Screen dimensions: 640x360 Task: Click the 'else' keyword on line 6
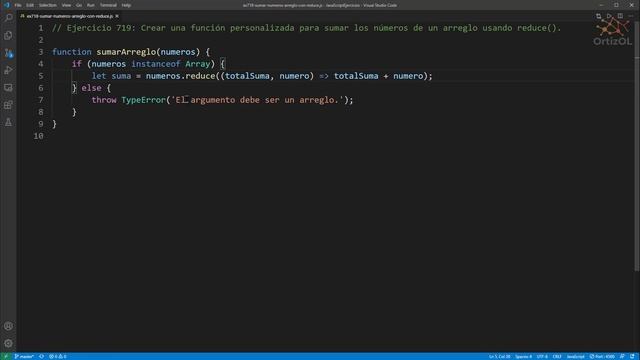click(91, 88)
